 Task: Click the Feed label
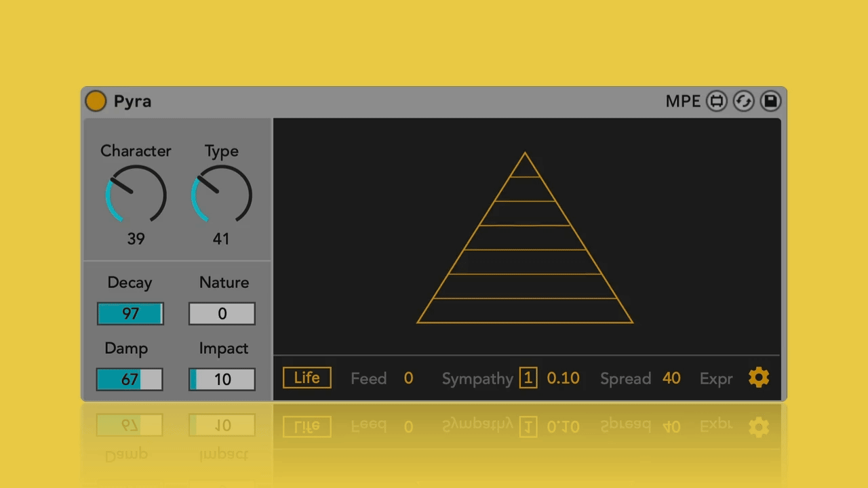[x=368, y=378]
